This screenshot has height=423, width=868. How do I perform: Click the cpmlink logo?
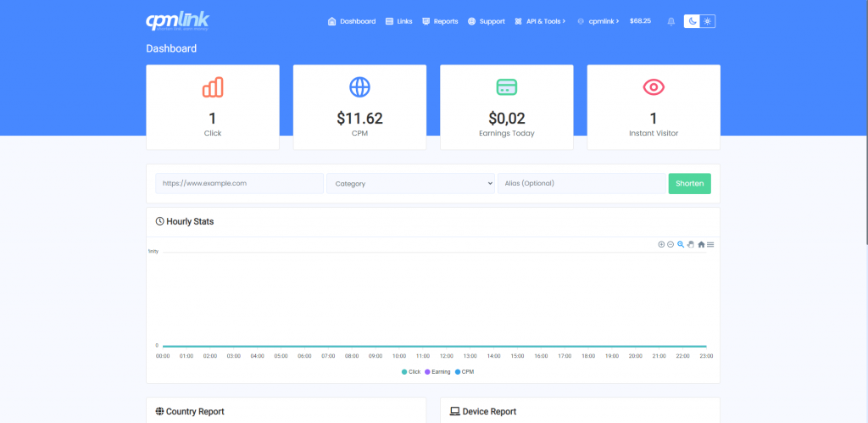tap(176, 20)
